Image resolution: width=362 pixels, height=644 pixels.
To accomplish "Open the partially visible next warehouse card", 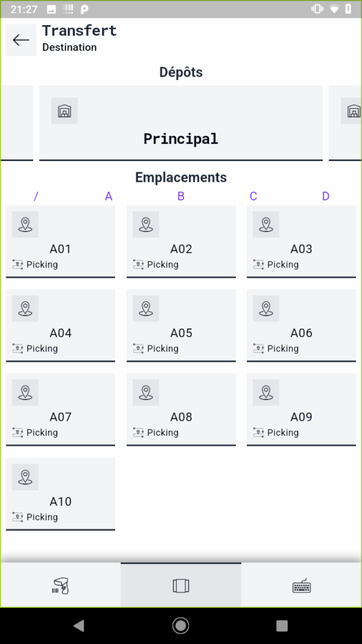I will click(x=345, y=123).
